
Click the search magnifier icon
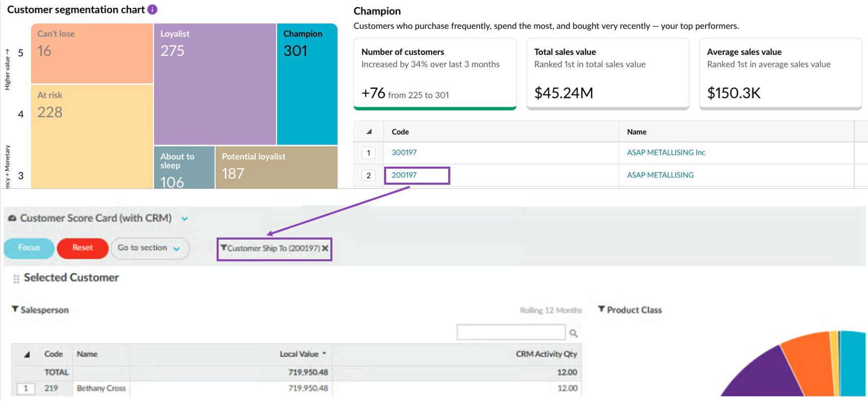tap(573, 333)
